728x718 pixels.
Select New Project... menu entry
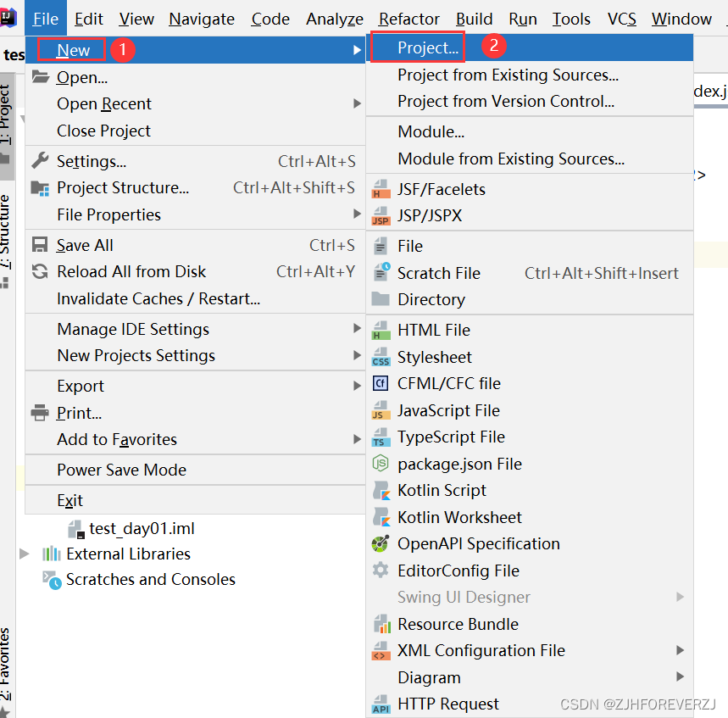coord(530,47)
